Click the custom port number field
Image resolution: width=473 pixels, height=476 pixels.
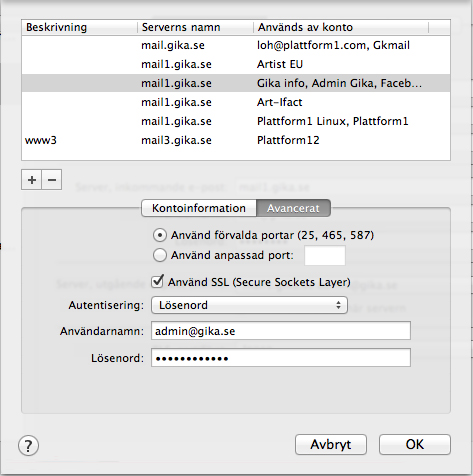tap(325, 256)
